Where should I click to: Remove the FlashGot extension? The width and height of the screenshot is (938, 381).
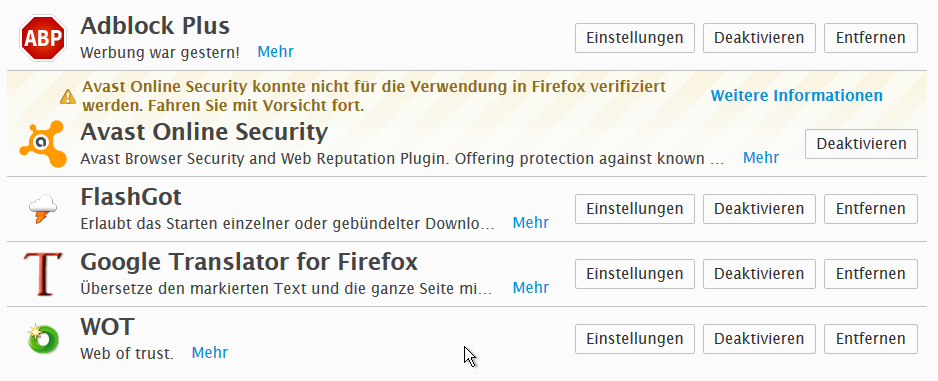tap(870, 209)
